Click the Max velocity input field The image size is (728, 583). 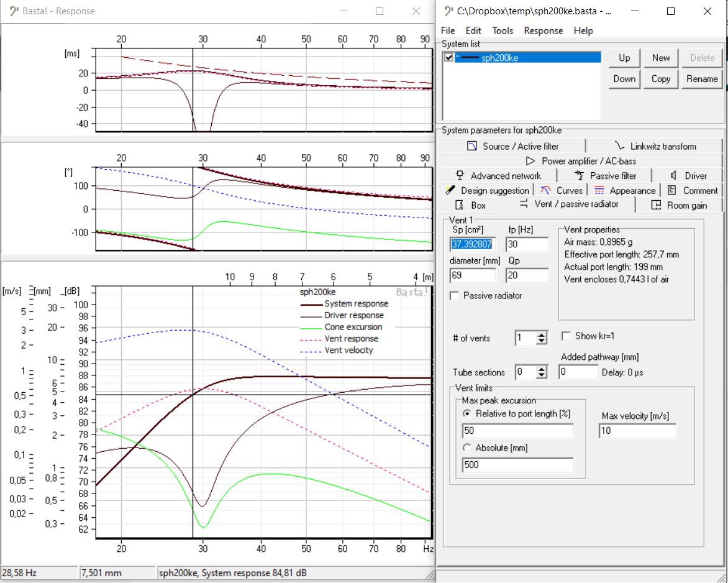point(637,431)
